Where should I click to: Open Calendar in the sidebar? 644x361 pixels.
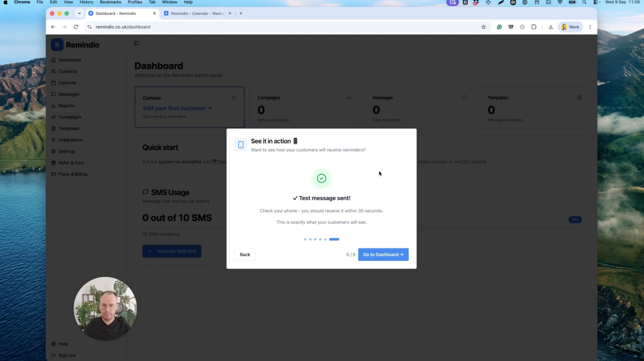click(x=67, y=83)
